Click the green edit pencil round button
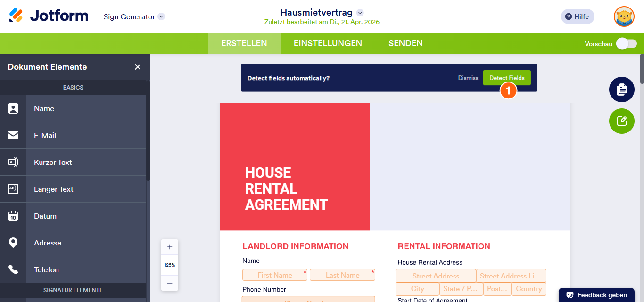 click(x=621, y=121)
